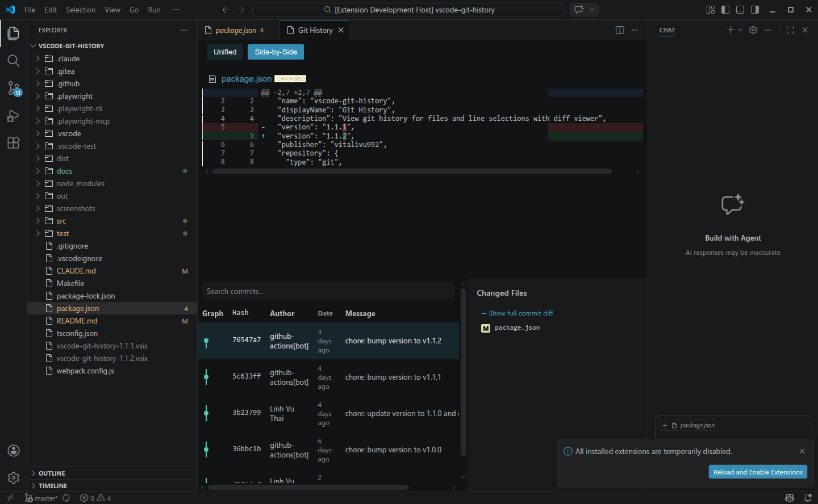Select commit 5c633ff bump version to v1.1.1
This screenshot has height=504, width=818.
(x=328, y=377)
